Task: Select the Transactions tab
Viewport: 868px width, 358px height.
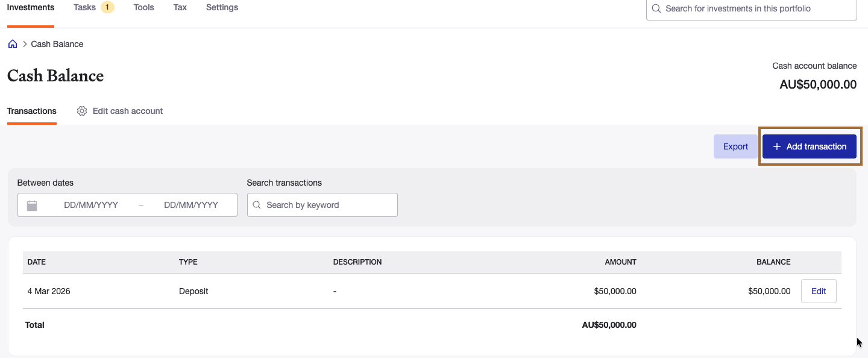Action: pyautogui.click(x=32, y=111)
